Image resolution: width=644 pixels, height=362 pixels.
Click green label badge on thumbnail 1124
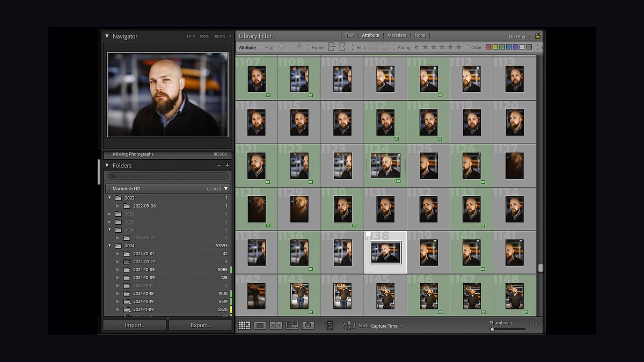point(398,181)
